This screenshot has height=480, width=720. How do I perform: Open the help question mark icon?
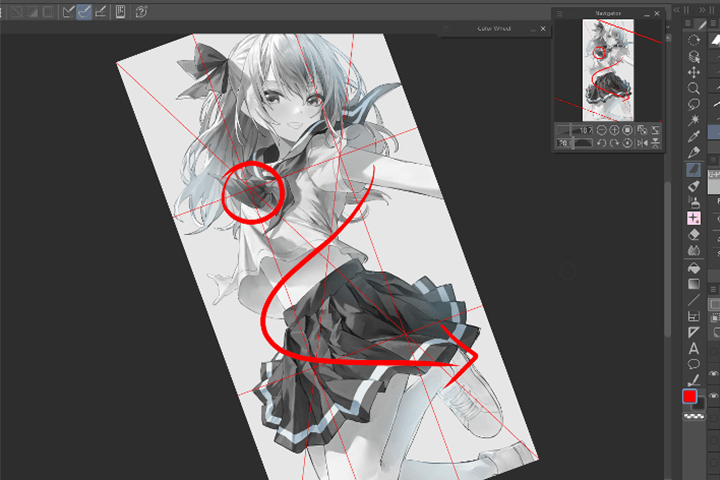click(x=141, y=11)
